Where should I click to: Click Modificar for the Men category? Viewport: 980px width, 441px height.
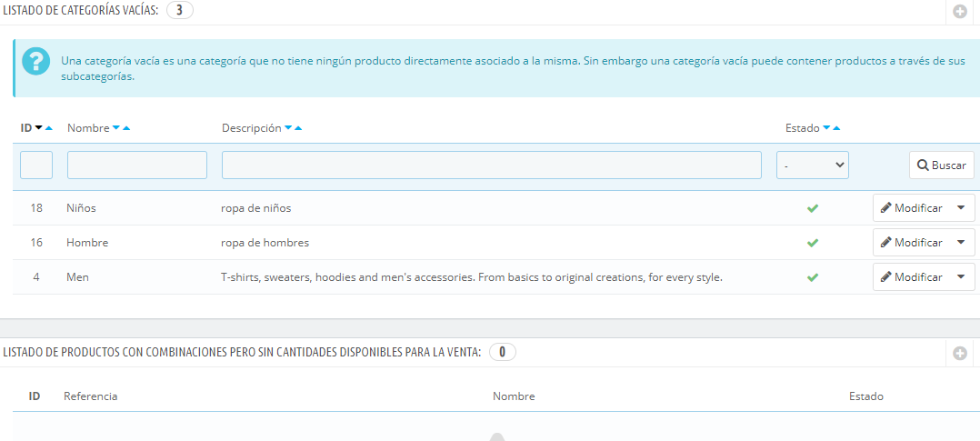pyautogui.click(x=911, y=277)
